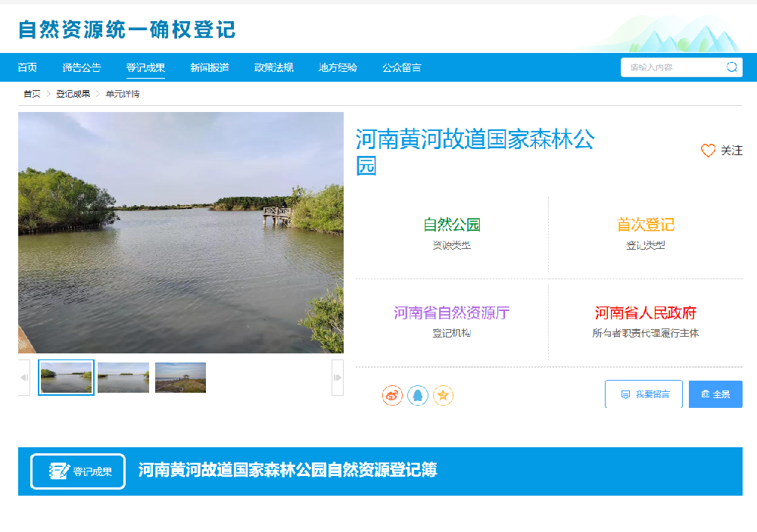The height and width of the screenshot is (532, 757).
Task: Open the 全景 panorama view button
Action: [x=715, y=394]
